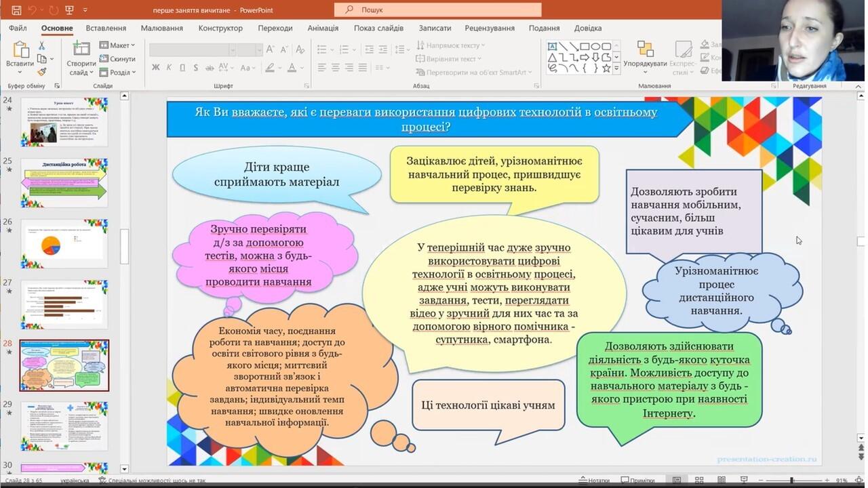Open the font size combo box
This screenshot has height=488, width=868.
[x=250, y=49]
